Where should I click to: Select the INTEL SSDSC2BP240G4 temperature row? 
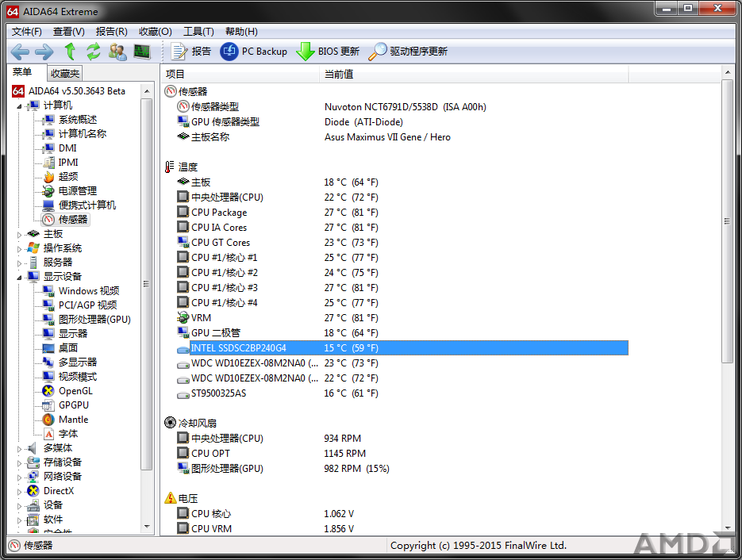click(x=402, y=348)
